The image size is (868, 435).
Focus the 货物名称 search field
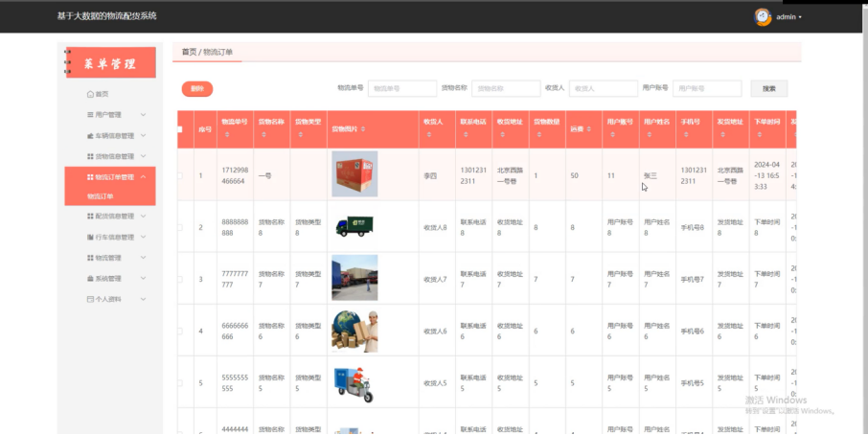pyautogui.click(x=506, y=88)
